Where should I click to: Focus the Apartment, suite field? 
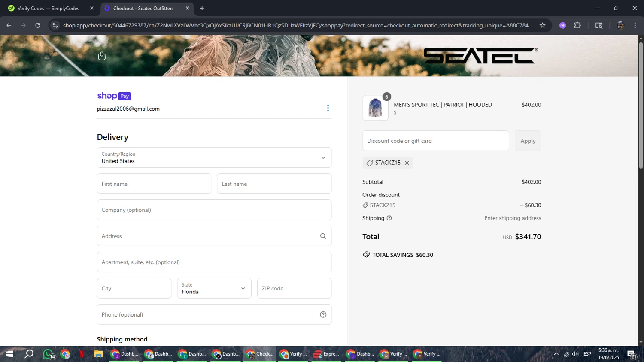[x=214, y=262]
